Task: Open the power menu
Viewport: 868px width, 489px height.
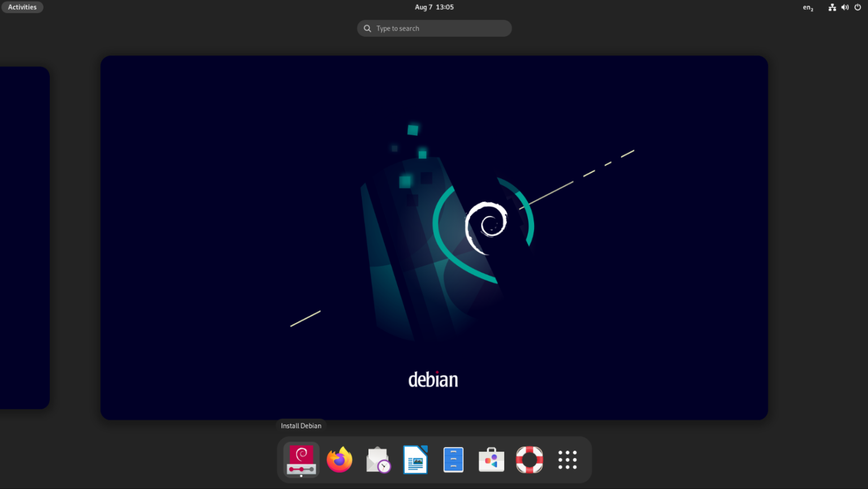Action: click(x=858, y=7)
